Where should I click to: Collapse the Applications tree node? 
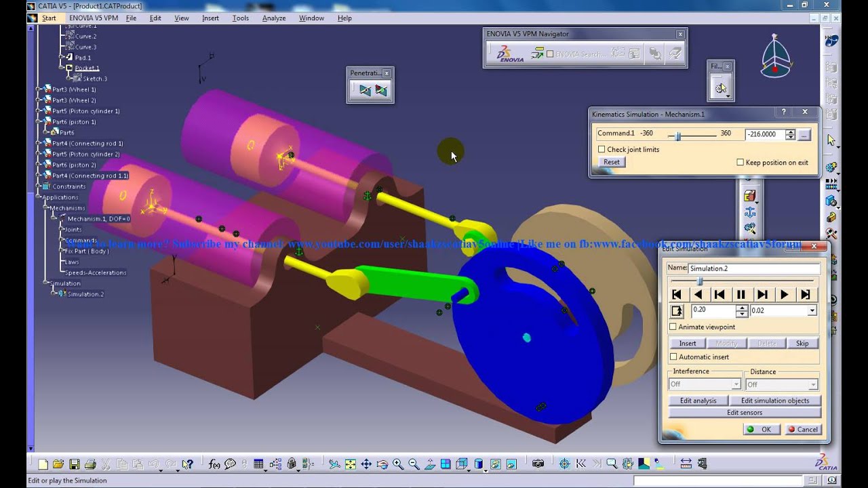pos(38,197)
